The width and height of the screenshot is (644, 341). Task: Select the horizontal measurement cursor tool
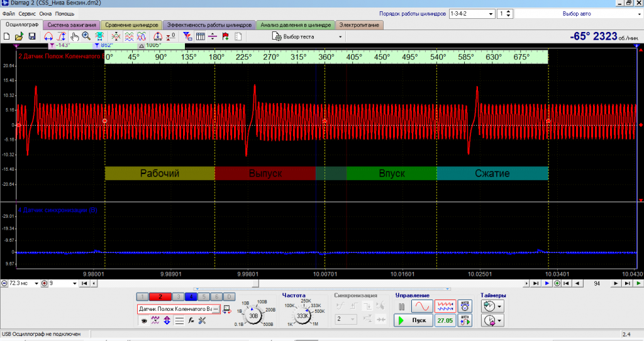click(48, 36)
